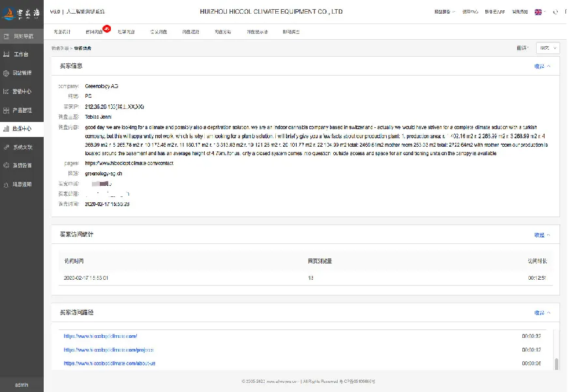
Task: Click the greenology-ag.ch website value
Action: click(104, 173)
